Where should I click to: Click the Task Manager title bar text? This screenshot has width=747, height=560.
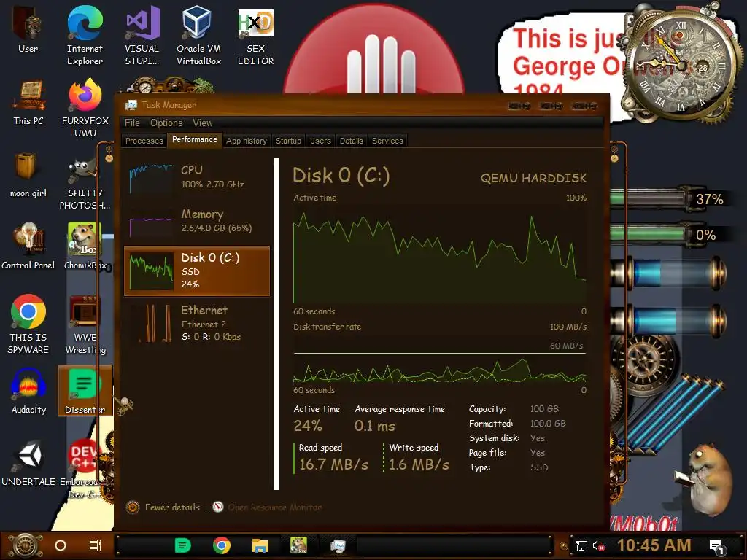[x=169, y=105]
